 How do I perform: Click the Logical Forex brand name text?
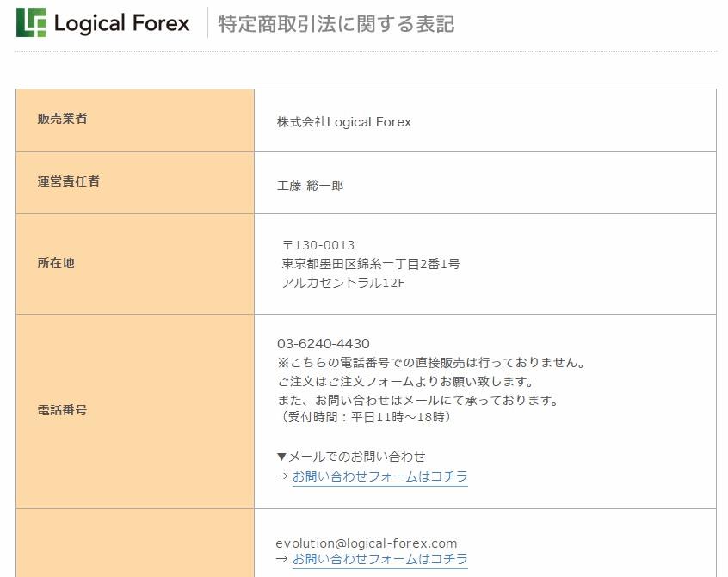click(x=122, y=23)
